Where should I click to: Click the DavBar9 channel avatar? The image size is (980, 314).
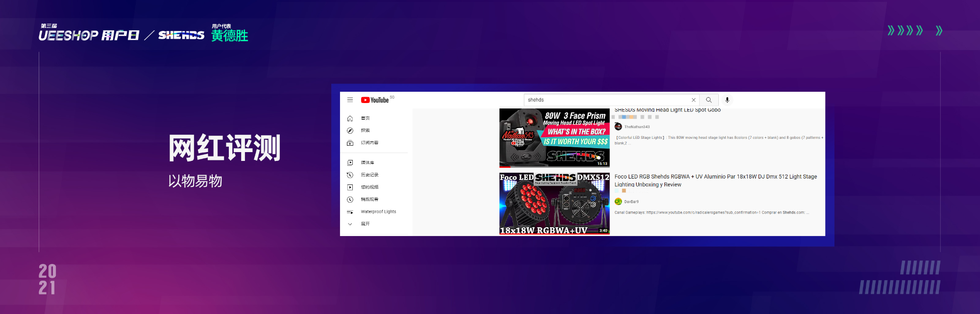point(618,202)
